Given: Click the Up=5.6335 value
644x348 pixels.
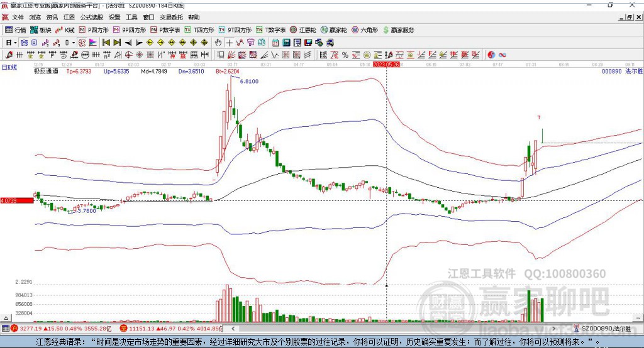Looking at the screenshot, I should click(x=116, y=71).
